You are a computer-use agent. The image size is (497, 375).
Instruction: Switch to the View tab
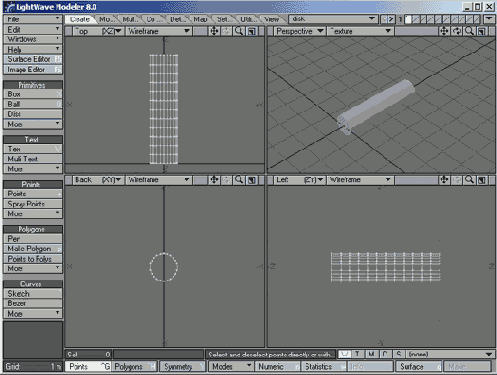tap(272, 19)
